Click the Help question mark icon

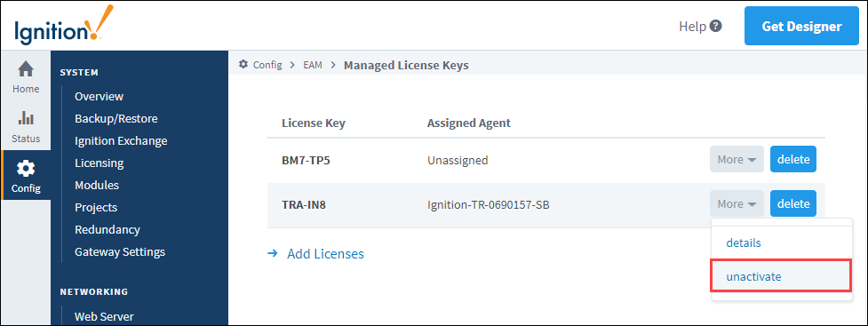click(716, 26)
